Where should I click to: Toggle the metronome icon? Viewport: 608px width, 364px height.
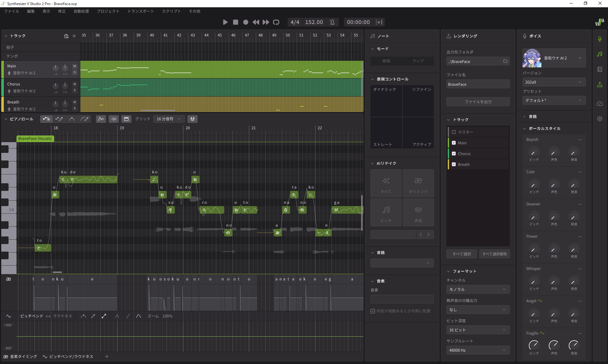332,22
